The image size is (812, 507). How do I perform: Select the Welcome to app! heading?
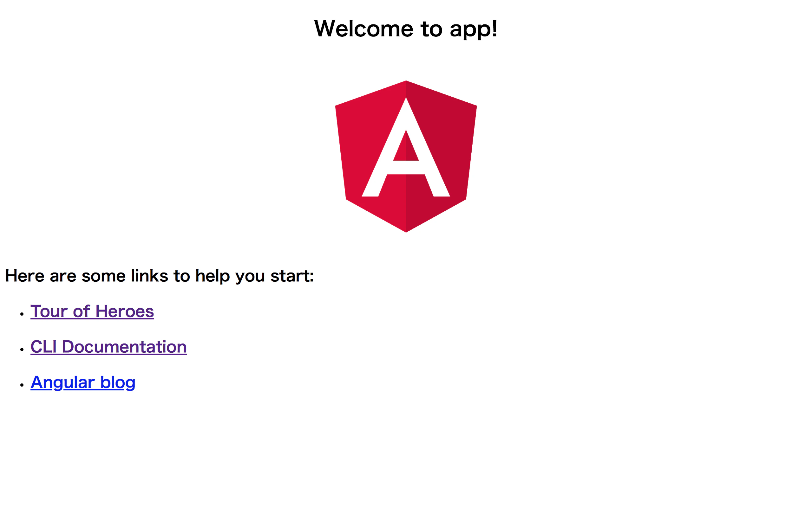pyautogui.click(x=406, y=29)
